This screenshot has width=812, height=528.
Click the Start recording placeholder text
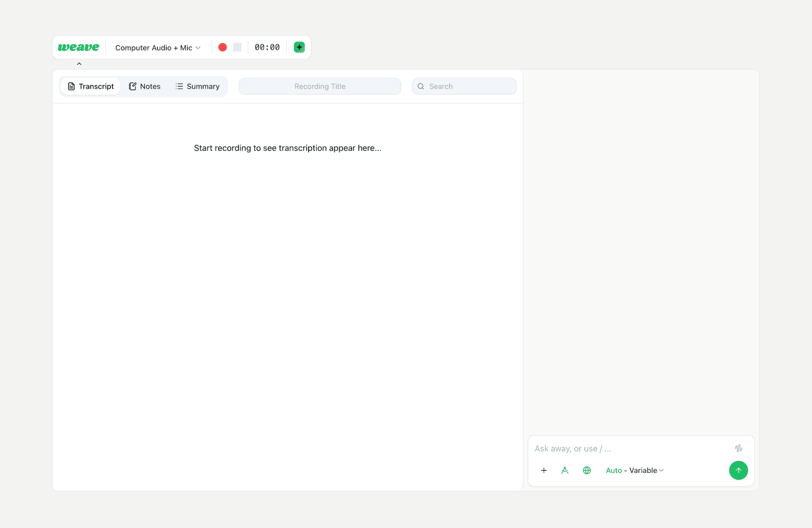tap(288, 148)
